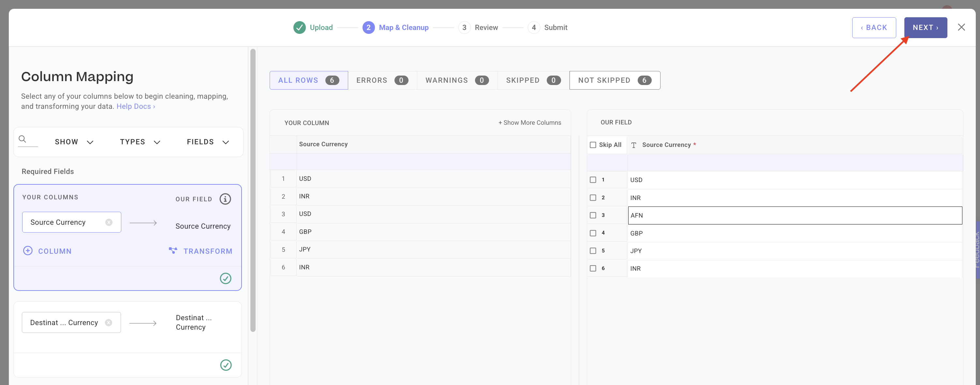Click the TRANSFORM nodes icon
Viewport: 980px width, 385px height.
pyautogui.click(x=173, y=250)
